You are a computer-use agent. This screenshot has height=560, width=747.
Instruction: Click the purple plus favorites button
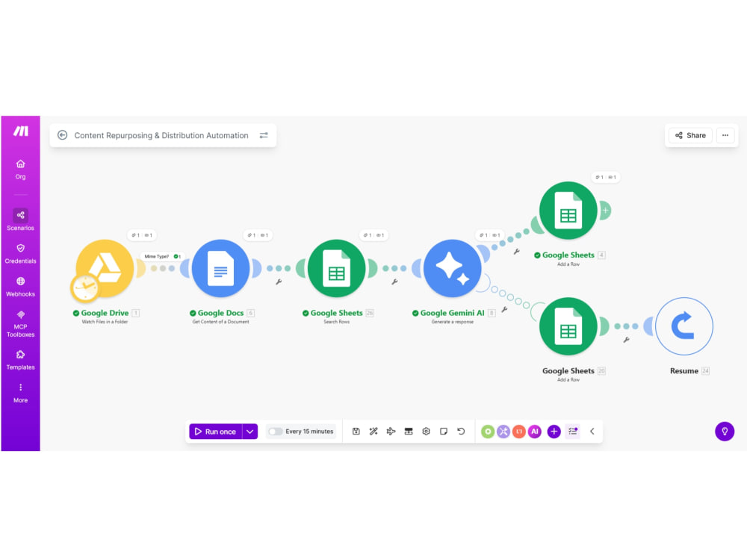[x=554, y=432]
